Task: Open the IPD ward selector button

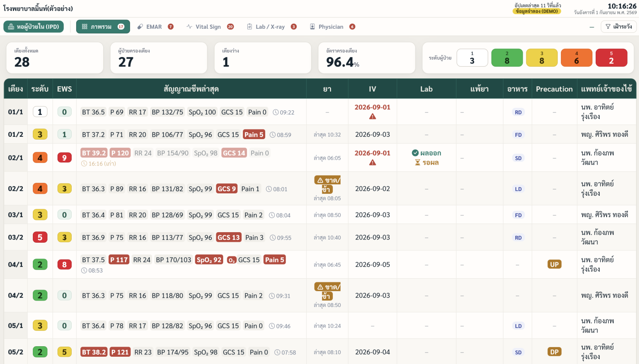Action: point(33,26)
